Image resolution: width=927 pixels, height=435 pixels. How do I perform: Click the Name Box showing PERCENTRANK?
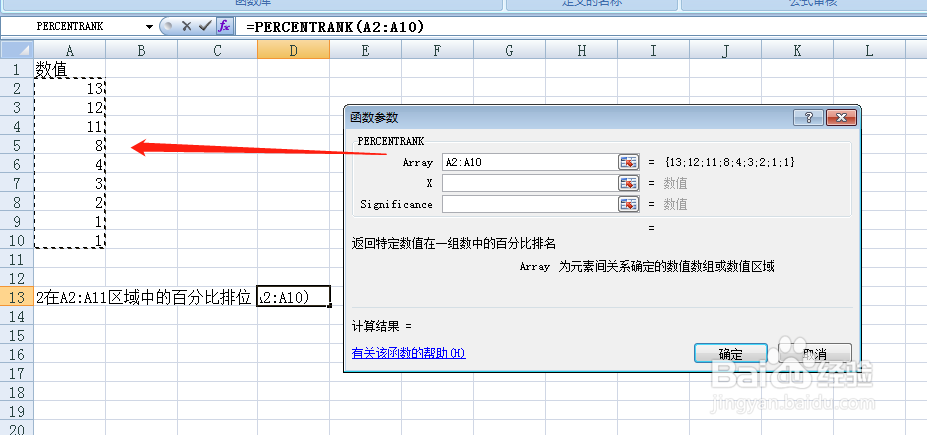tap(72, 27)
